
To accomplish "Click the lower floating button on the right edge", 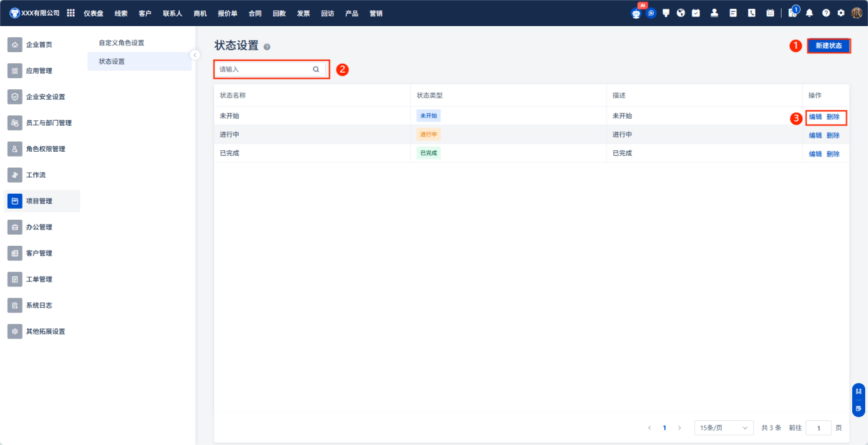I will pos(858,408).
